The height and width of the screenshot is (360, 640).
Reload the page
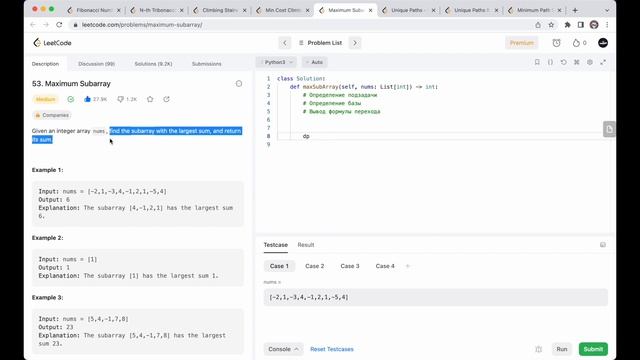point(59,25)
